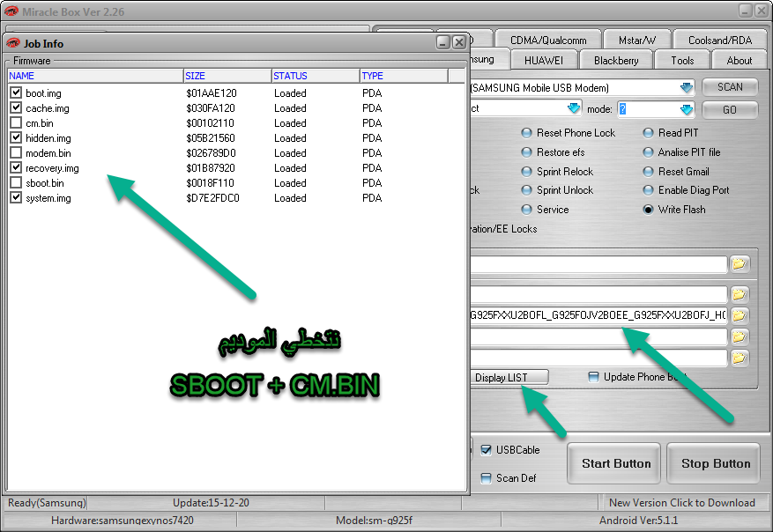Open the Tools tab
The image size is (773, 532).
682,60
